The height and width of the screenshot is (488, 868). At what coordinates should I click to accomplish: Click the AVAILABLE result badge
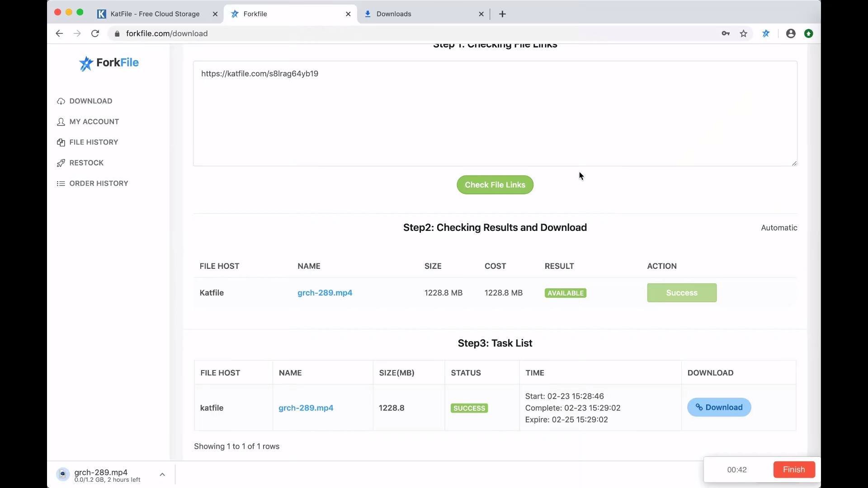(x=566, y=293)
